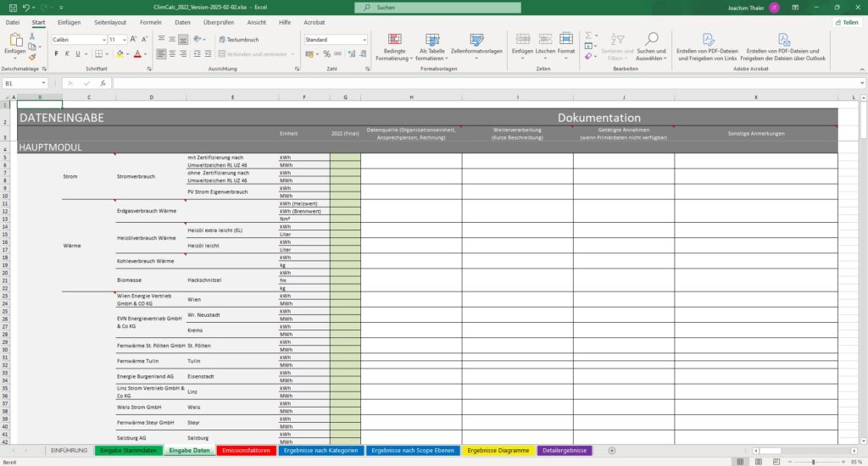Open the borders dropdown arrow

(107, 54)
